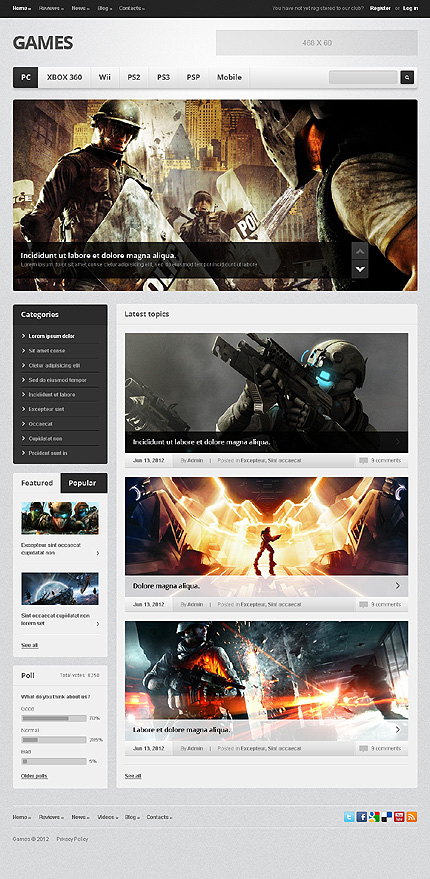This screenshot has height=879, width=430.
Task: Expand the Blog menu in top bar
Action: [104, 8]
